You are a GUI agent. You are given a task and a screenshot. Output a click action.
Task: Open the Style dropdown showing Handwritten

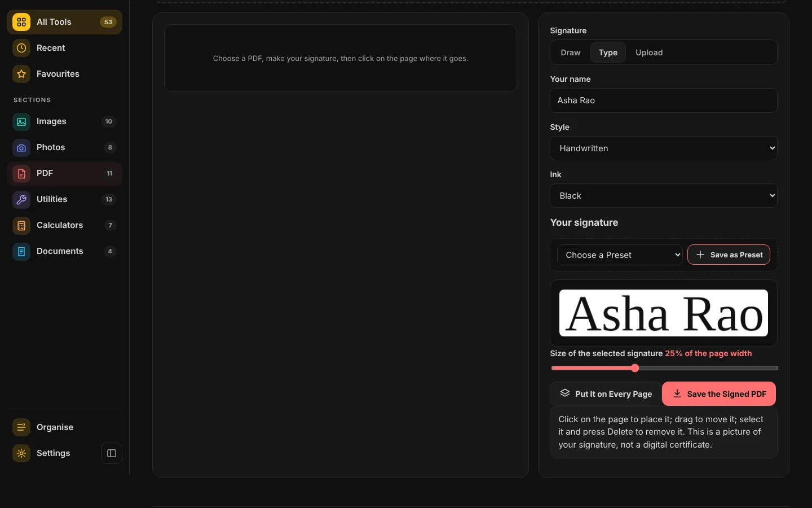[664, 148]
